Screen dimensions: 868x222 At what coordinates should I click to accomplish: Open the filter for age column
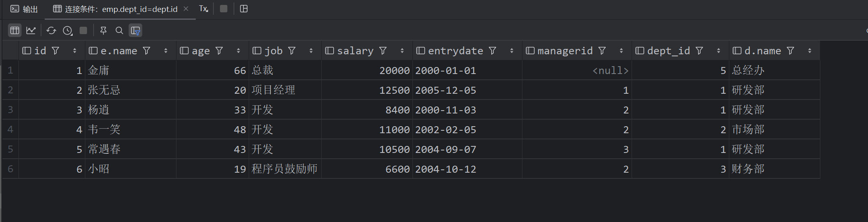(219, 51)
